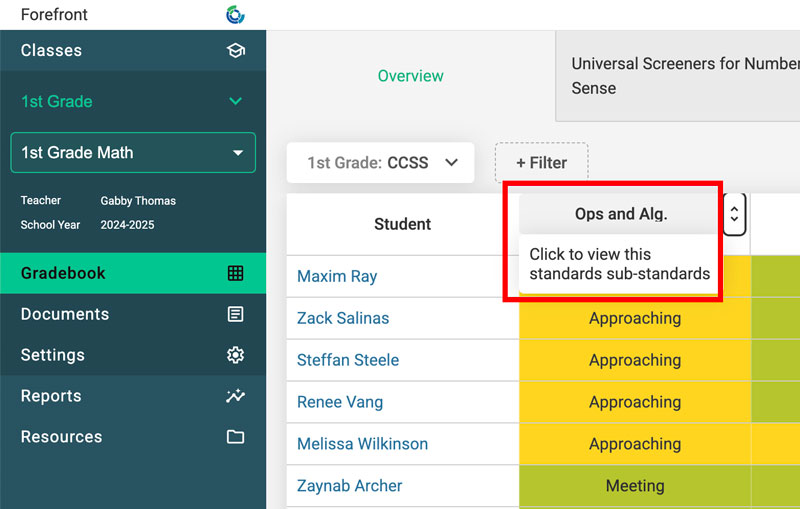The image size is (800, 509).
Task: Click the Settings gear icon
Action: pyautogui.click(x=235, y=355)
